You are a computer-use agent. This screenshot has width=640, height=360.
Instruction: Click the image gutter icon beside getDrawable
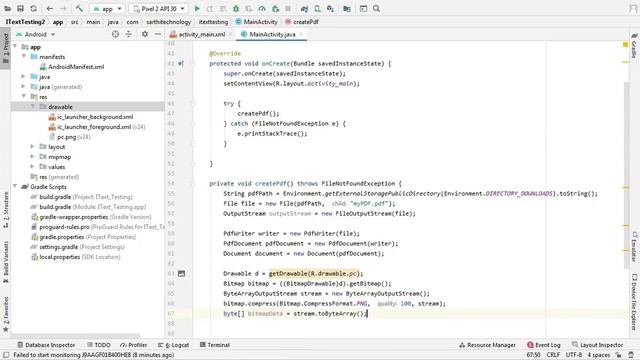coord(182,273)
